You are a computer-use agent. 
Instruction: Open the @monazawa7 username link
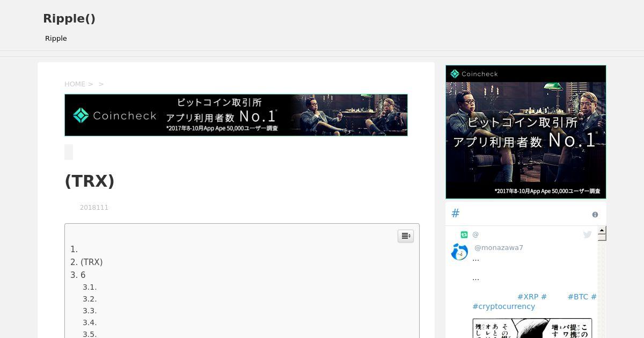click(x=499, y=247)
